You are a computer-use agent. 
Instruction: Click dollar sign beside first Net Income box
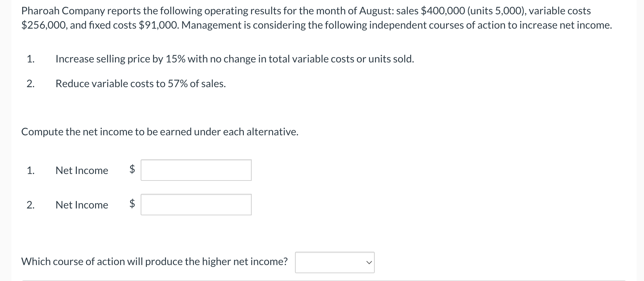[132, 169]
